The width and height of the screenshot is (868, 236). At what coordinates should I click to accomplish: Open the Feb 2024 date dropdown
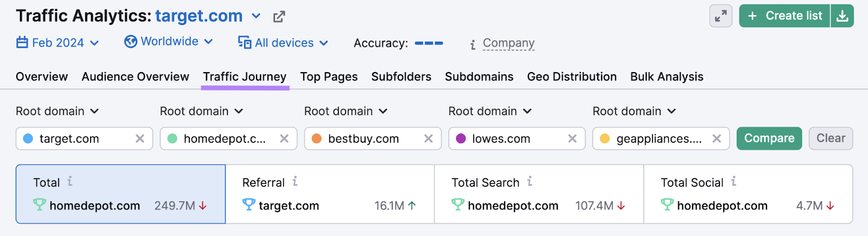pyautogui.click(x=58, y=43)
